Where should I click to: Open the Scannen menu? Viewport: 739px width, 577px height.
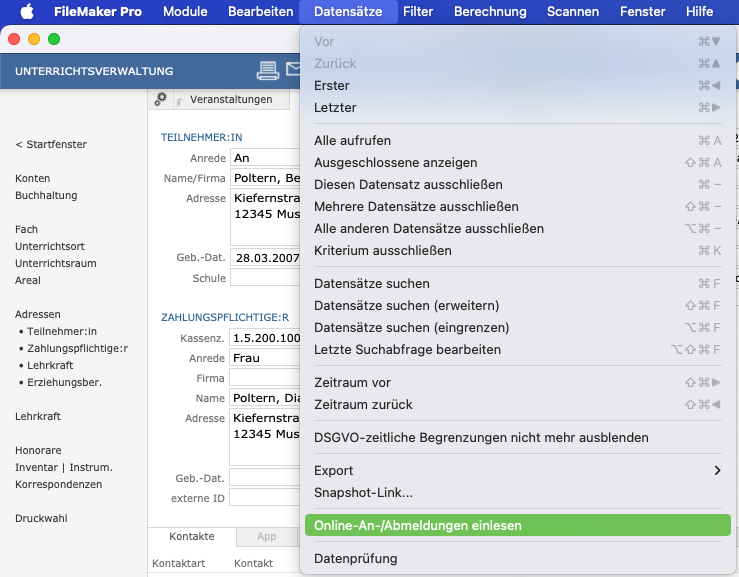click(x=573, y=11)
